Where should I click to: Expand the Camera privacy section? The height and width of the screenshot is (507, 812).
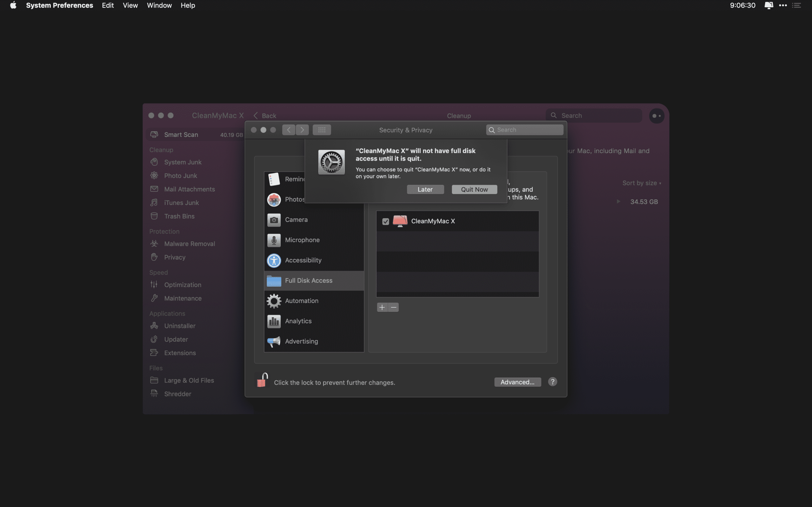[x=296, y=220]
